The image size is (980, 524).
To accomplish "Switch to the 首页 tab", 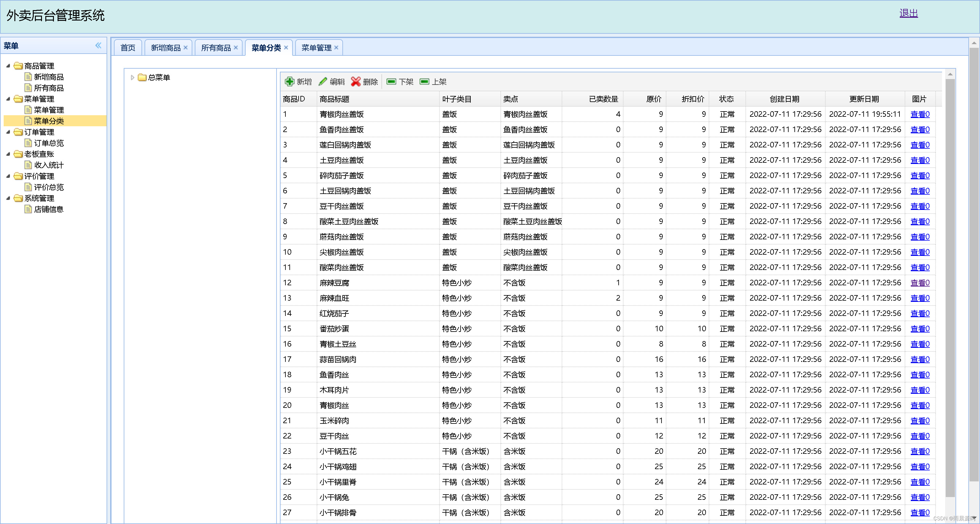I will pos(128,47).
